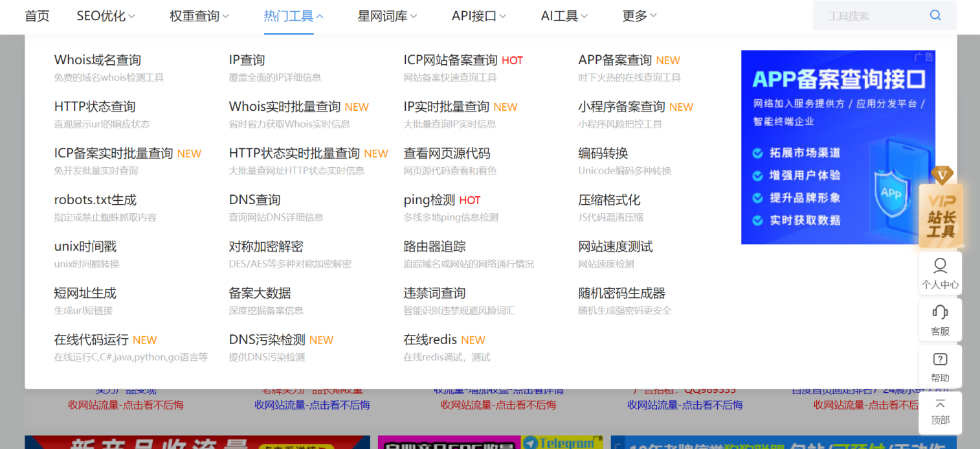Open the 个人中心 user icon

coord(940,266)
